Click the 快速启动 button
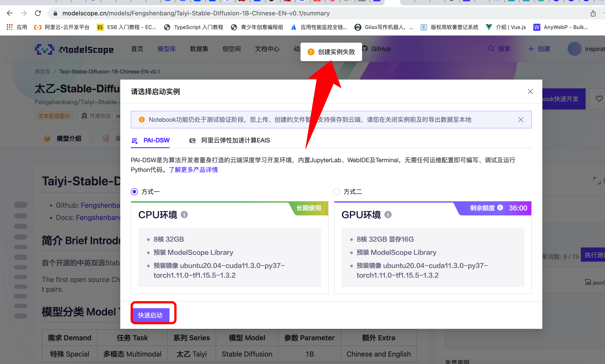605x364 pixels. (150, 315)
